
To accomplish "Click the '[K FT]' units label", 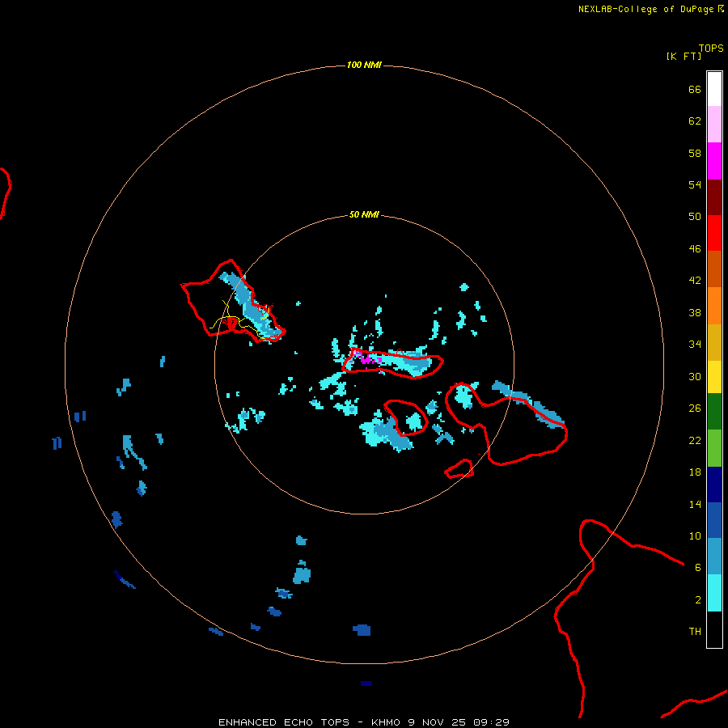I will 684,56.
